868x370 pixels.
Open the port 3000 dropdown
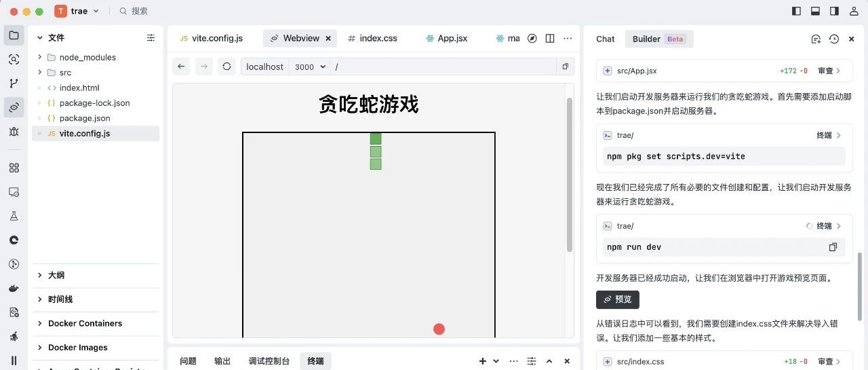tap(309, 67)
